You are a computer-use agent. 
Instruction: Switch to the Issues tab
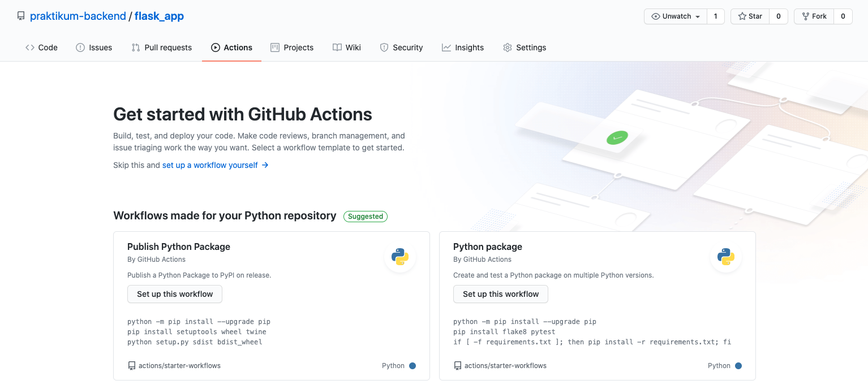click(x=94, y=47)
